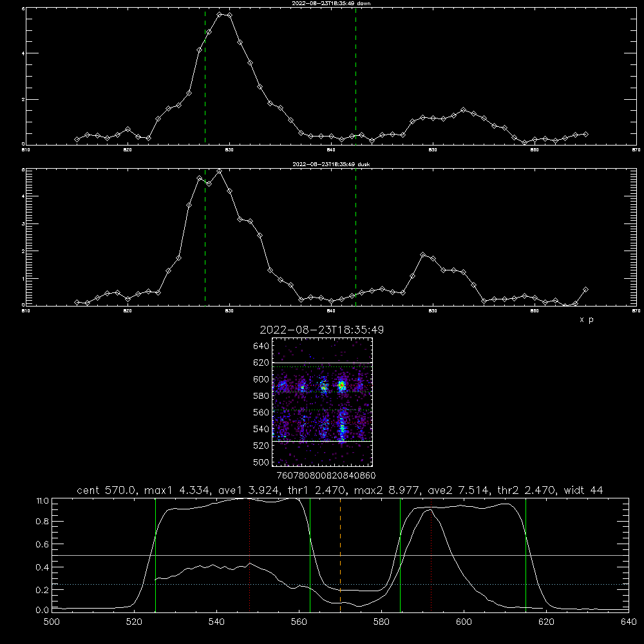Click the dawn plot title with timestamp
644x644 pixels.
[331, 3]
